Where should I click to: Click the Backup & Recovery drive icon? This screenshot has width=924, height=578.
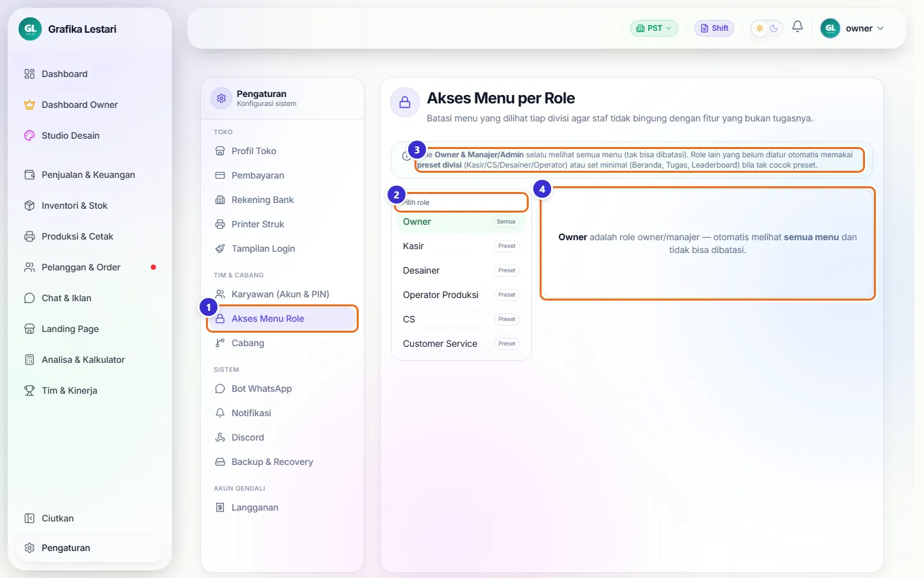[x=220, y=462]
